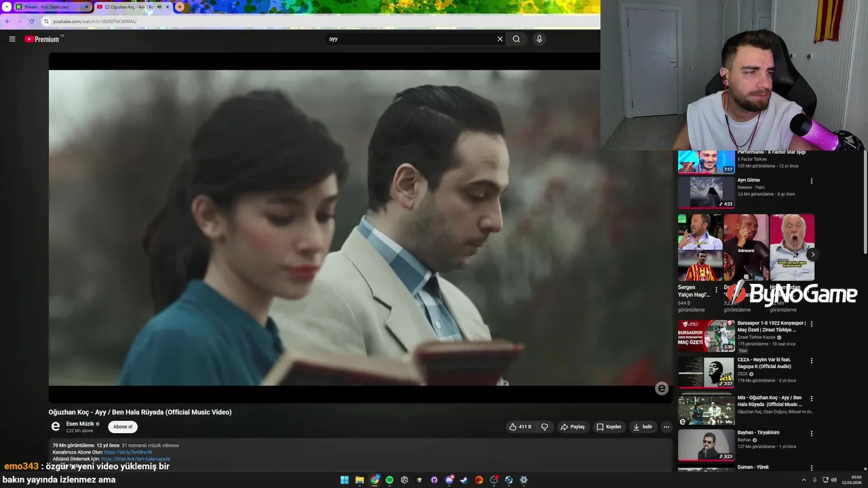Click the Esen Müzik watermark in player

[x=662, y=388]
